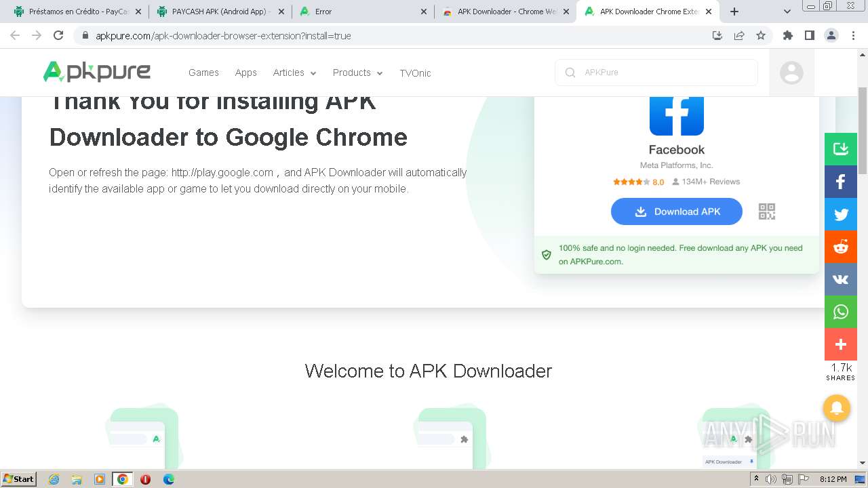
Task: Open Microsoft Edge from taskbar
Action: [x=169, y=479]
